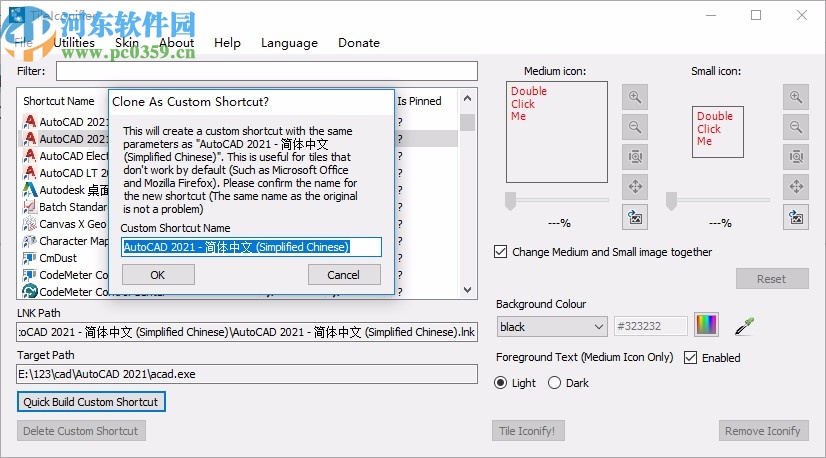
Task: Click the #323232 hex colour field
Action: 651,326
